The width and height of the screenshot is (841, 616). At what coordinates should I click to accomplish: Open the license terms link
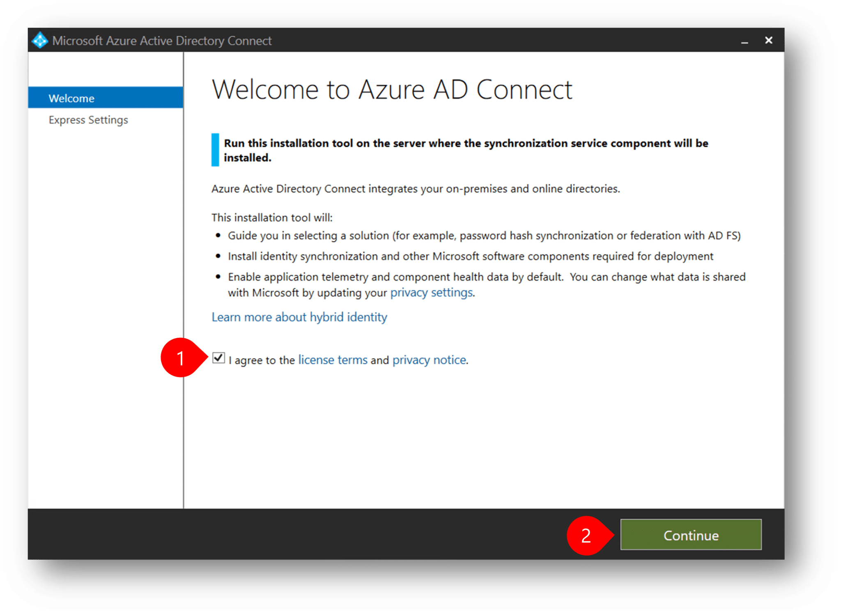tap(333, 360)
